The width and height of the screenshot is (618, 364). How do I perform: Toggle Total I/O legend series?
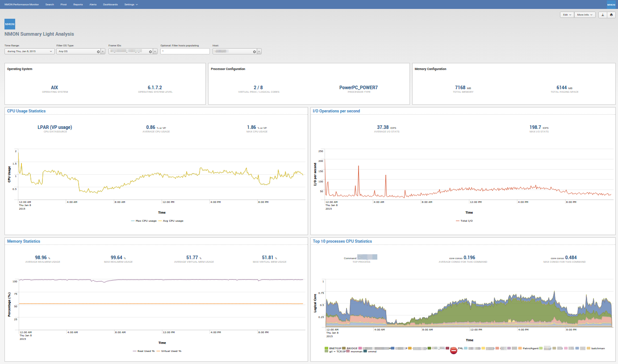[464, 221]
